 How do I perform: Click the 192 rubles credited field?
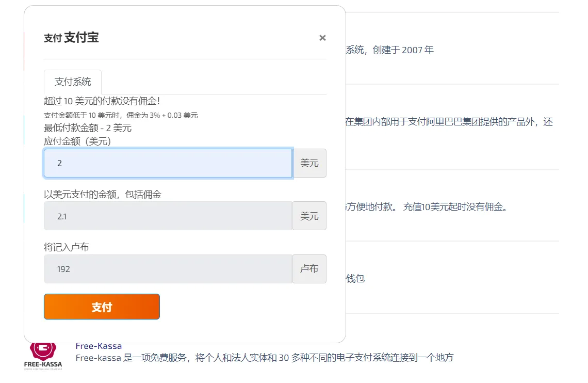[x=168, y=269]
